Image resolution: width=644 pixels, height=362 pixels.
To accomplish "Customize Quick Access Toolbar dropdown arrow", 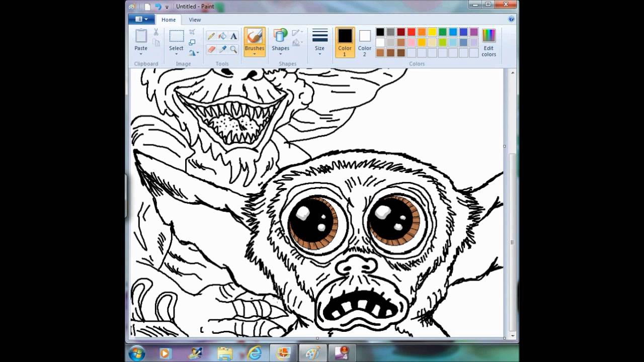I will [x=167, y=7].
